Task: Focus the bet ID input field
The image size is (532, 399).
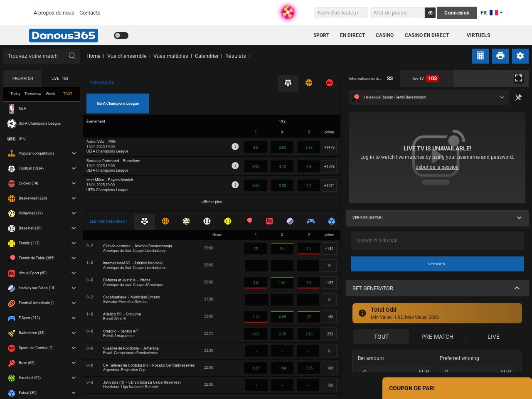Action: [437, 241]
